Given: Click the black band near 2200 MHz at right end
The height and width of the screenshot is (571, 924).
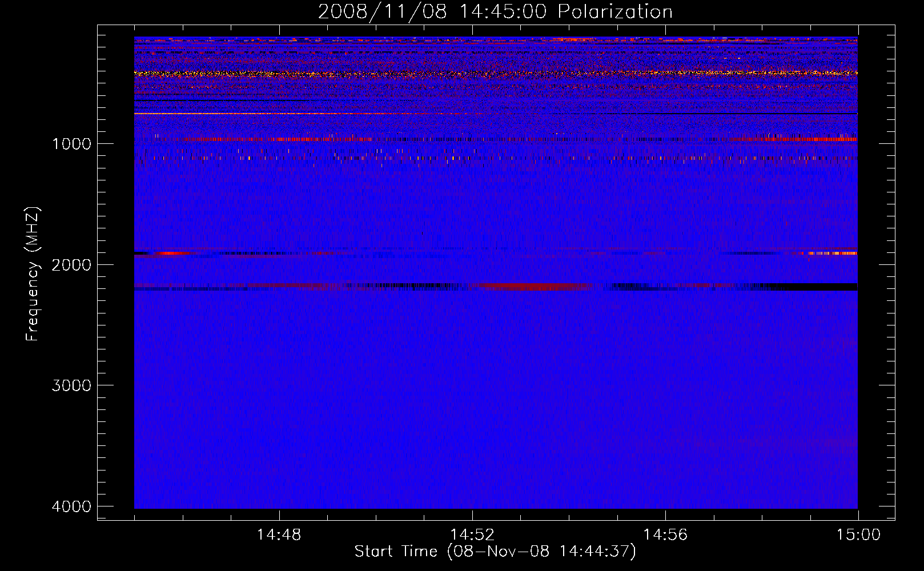Looking at the screenshot, I should click(814, 287).
